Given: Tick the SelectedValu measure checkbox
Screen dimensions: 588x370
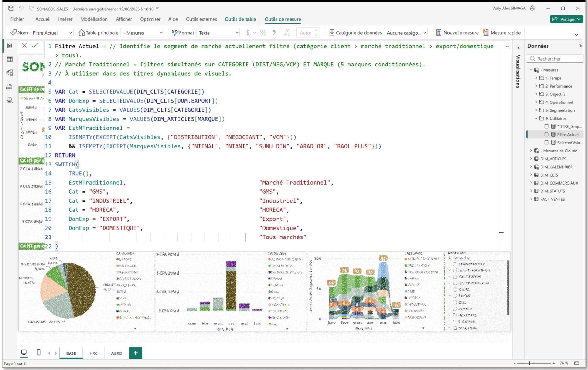Looking at the screenshot, I should (x=546, y=142).
